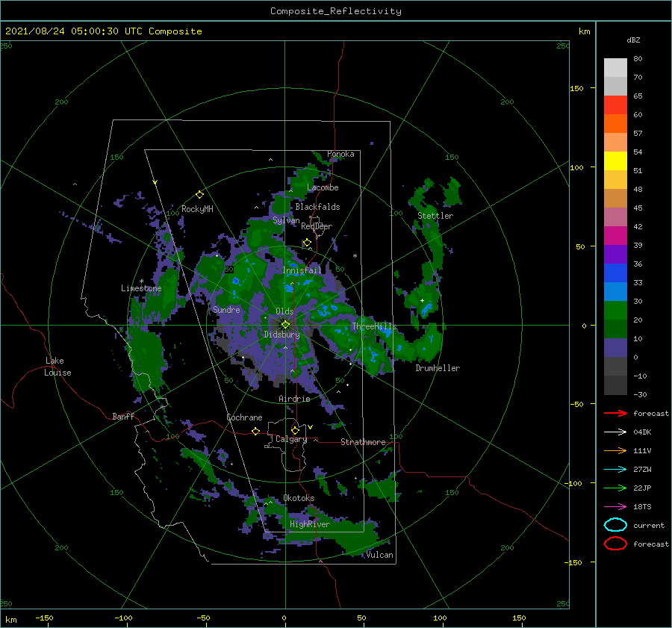Click the red forecast arrow in legend
Viewport: 672px width, 628px height.
[615, 413]
